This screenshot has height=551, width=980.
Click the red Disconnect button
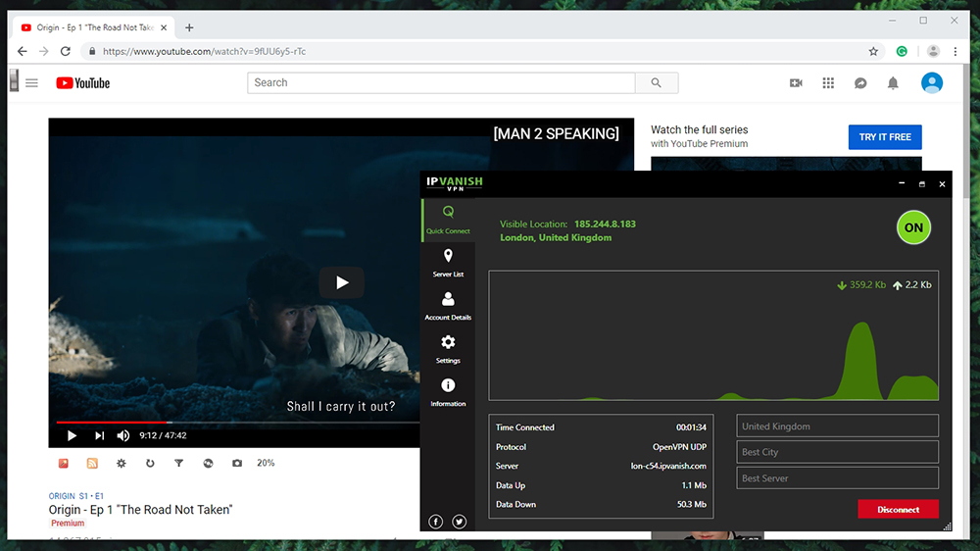click(x=898, y=509)
